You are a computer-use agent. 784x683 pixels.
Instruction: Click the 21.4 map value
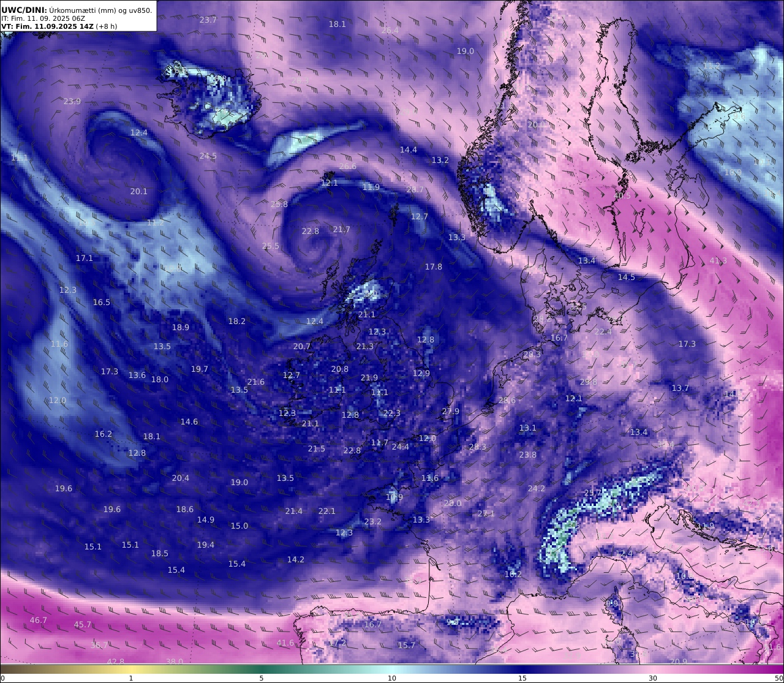pyautogui.click(x=294, y=511)
